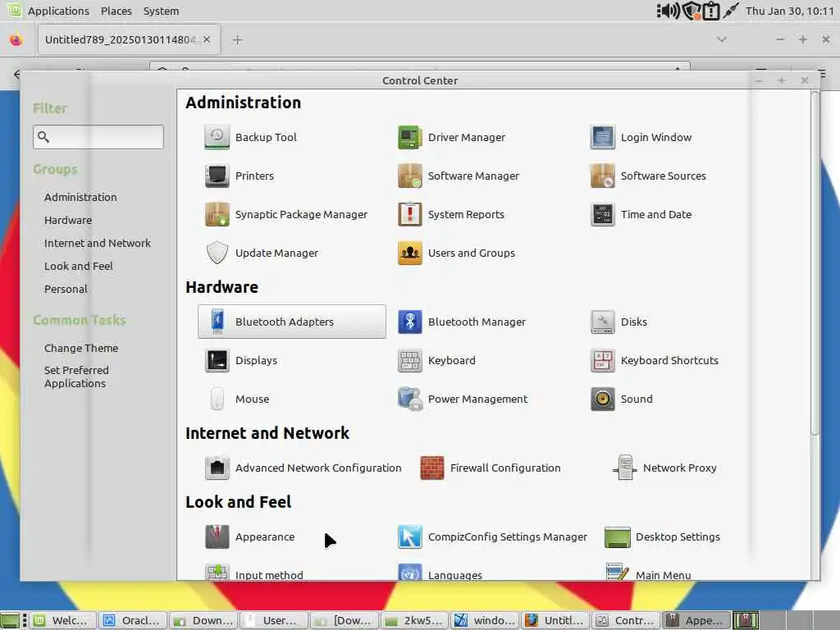Launch Driver Manager

click(x=452, y=137)
